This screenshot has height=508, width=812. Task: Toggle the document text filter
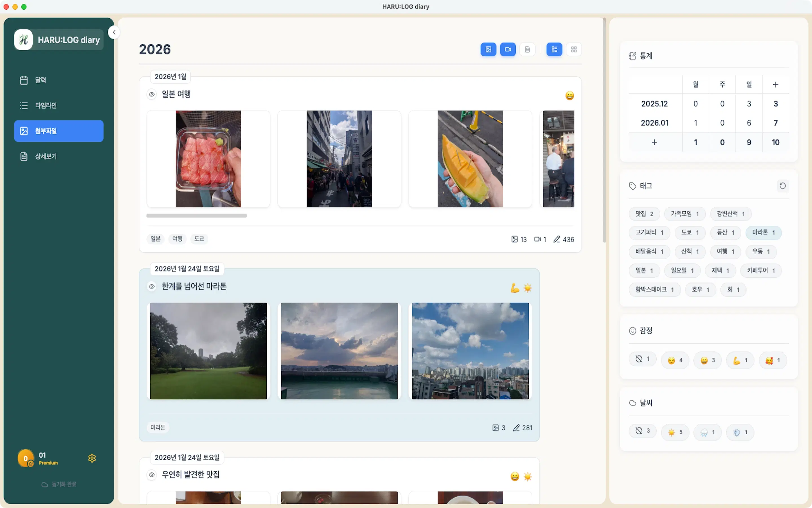(x=527, y=49)
